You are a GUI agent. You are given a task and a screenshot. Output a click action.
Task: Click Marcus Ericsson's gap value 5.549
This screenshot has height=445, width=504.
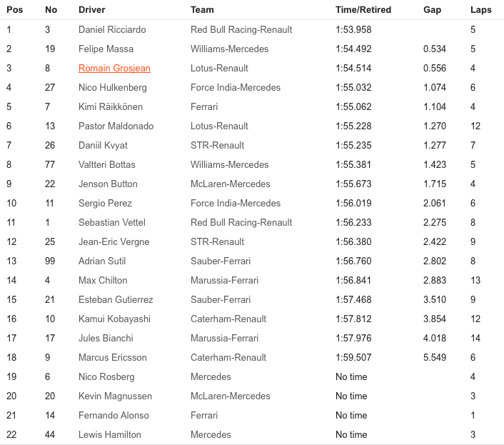tap(435, 357)
